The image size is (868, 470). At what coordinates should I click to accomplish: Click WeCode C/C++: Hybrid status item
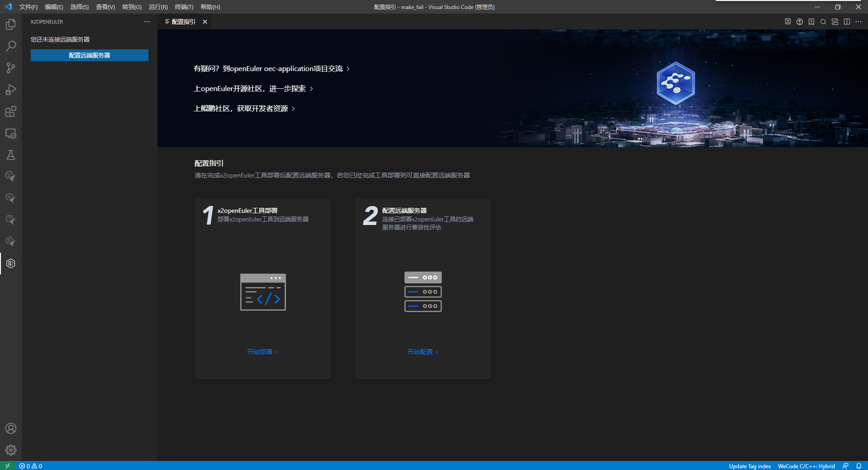coord(806,466)
